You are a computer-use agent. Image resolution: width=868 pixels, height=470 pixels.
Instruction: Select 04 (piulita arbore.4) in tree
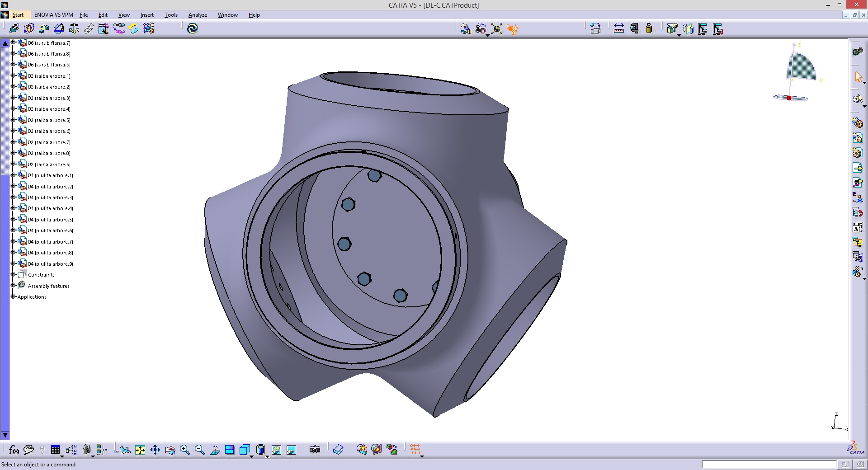coord(51,208)
